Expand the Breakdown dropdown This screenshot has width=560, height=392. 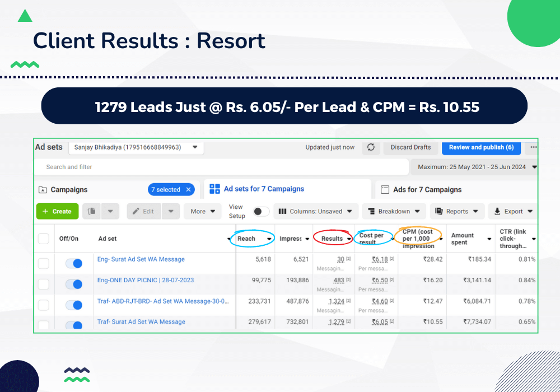pyautogui.click(x=394, y=212)
